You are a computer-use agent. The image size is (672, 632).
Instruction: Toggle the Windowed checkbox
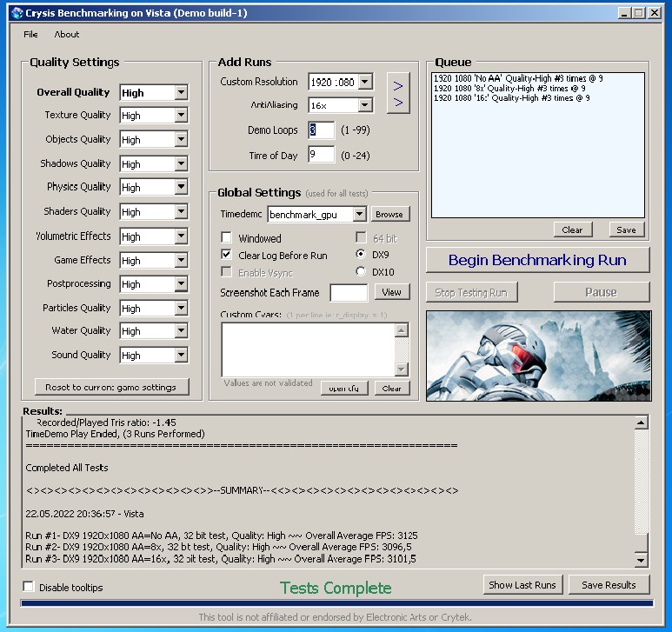click(x=226, y=237)
